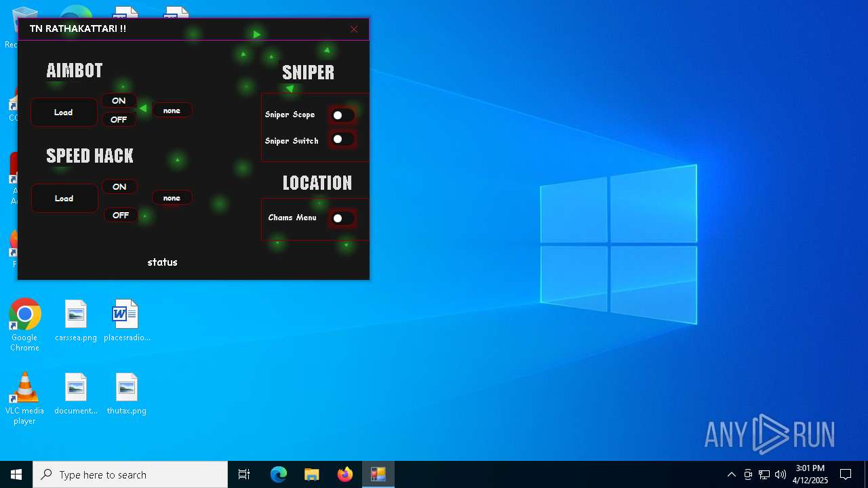Viewport: 868px width, 488px height.
Task: Click the OFF button under AIMBOT
Action: tap(119, 119)
